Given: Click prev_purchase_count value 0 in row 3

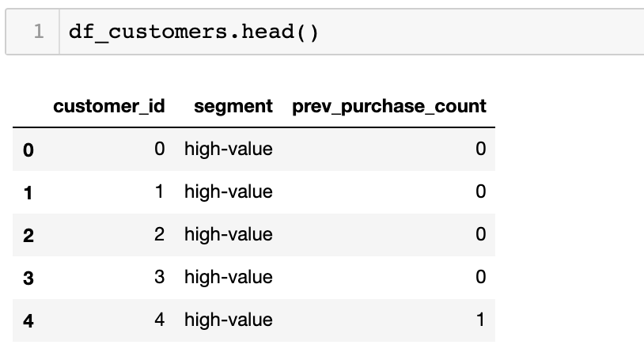Looking at the screenshot, I should pos(480,277).
